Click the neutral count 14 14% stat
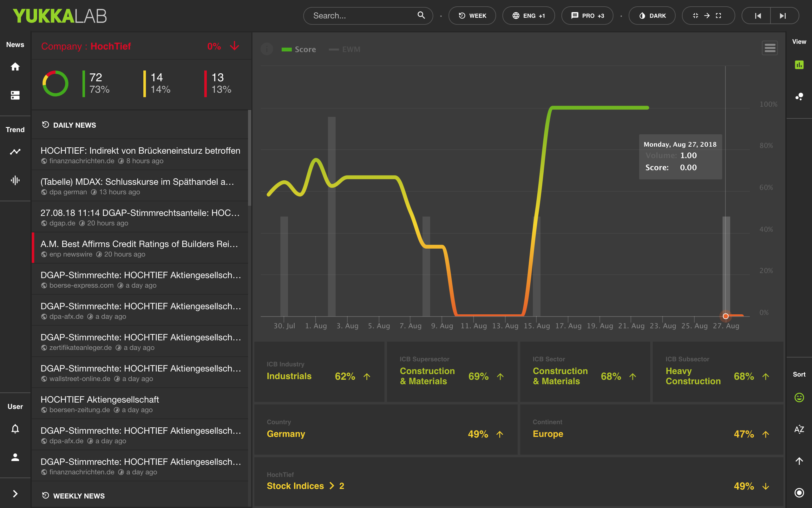The height and width of the screenshot is (508, 812). (x=157, y=83)
